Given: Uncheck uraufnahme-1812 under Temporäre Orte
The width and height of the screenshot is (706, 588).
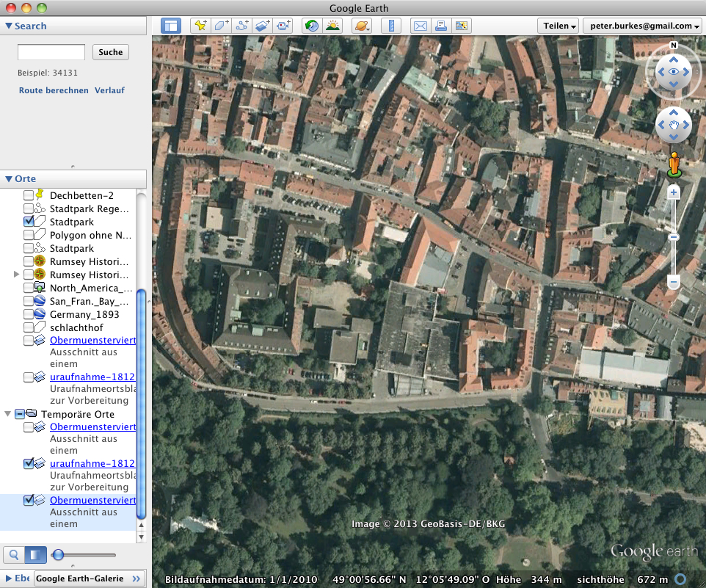Looking at the screenshot, I should [29, 462].
